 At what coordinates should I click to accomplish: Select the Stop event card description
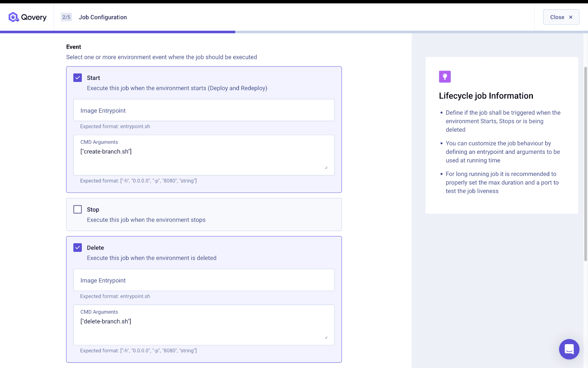[x=146, y=220]
